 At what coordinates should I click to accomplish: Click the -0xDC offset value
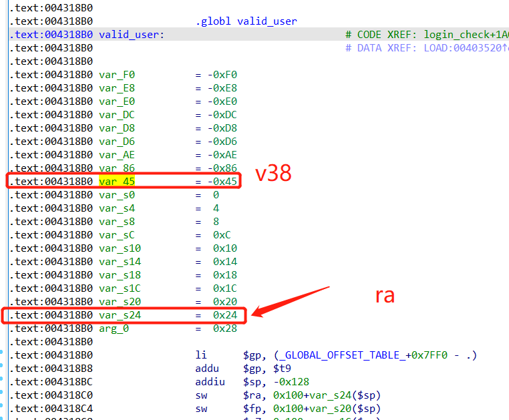coord(222,115)
